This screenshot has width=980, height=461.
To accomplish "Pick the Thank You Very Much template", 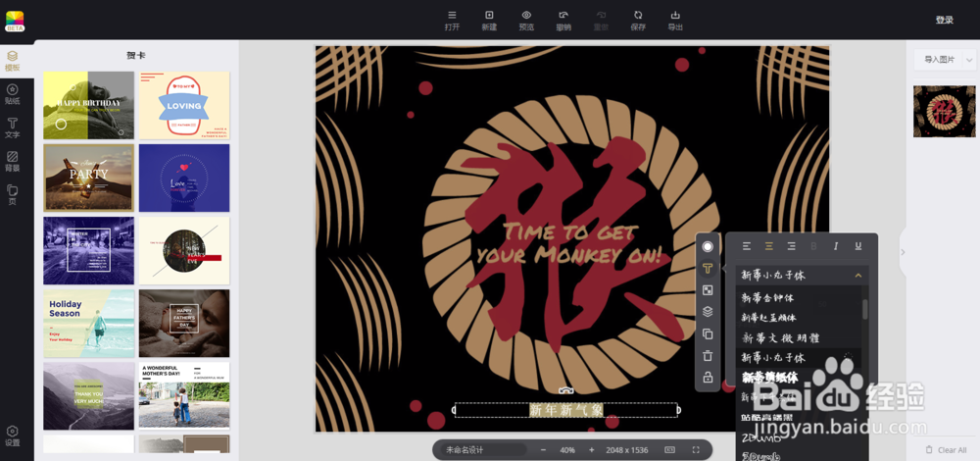I will pos(89,396).
